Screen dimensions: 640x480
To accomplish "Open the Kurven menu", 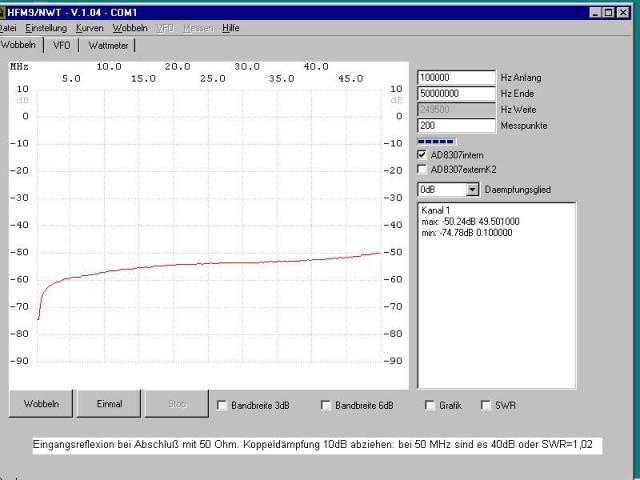I will (90, 28).
